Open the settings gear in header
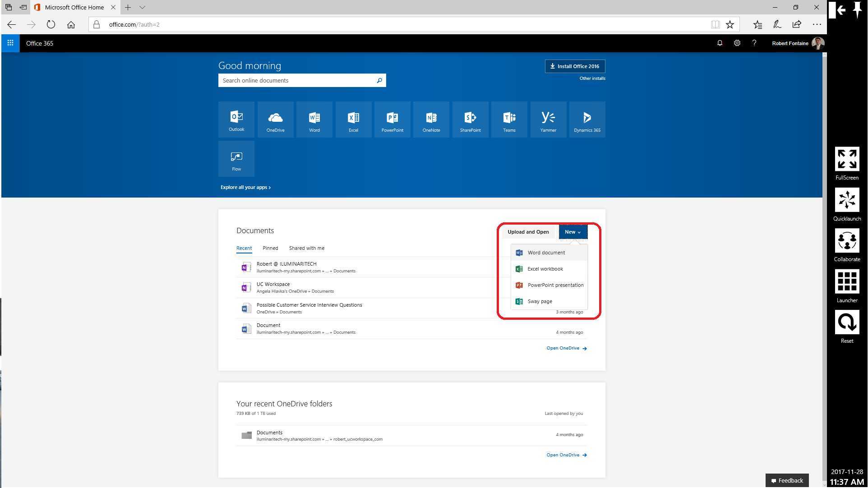 (737, 43)
